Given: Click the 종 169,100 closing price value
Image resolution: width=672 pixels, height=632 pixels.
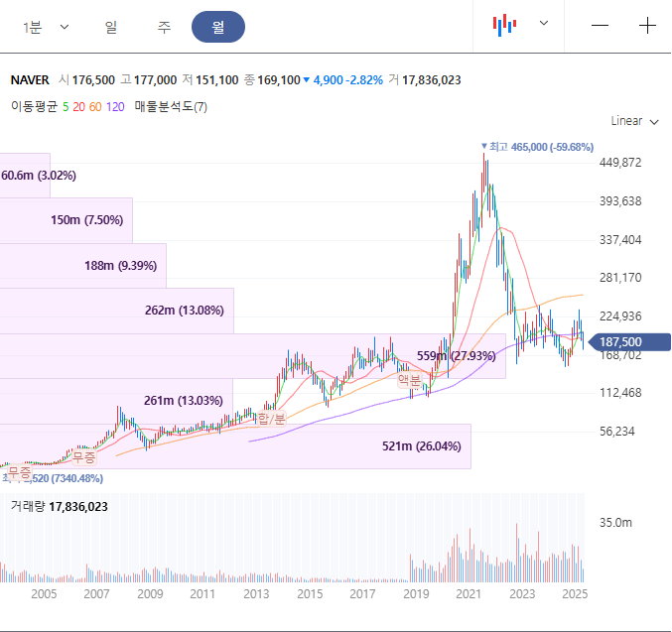Looking at the screenshot, I should point(272,80).
